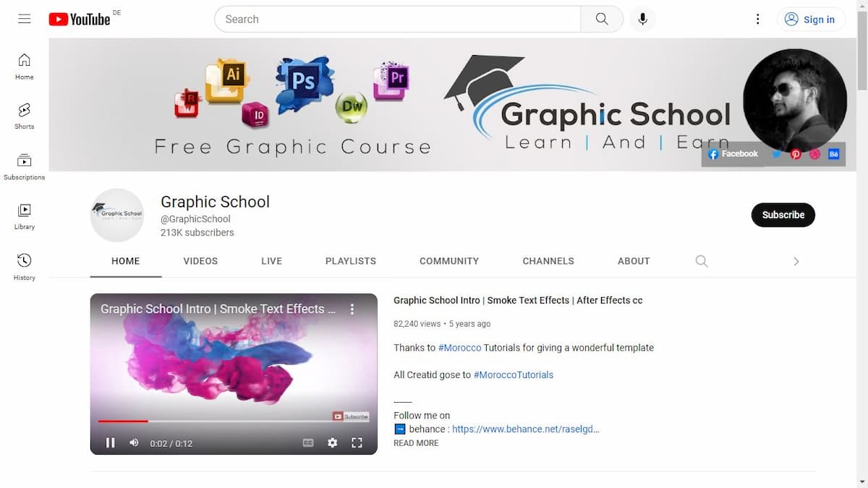Toggle closed captions on the video
The image size is (868, 488).
pyautogui.click(x=308, y=443)
